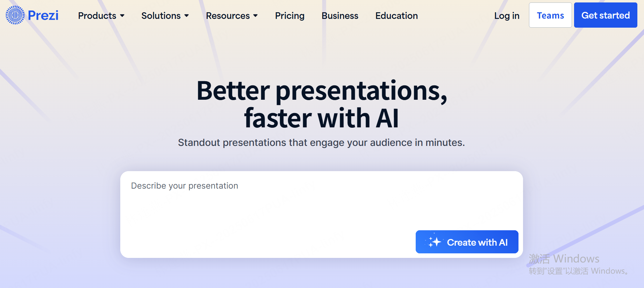This screenshot has height=288, width=644.
Task: Click the Prezi wordmark text
Action: coord(43,15)
